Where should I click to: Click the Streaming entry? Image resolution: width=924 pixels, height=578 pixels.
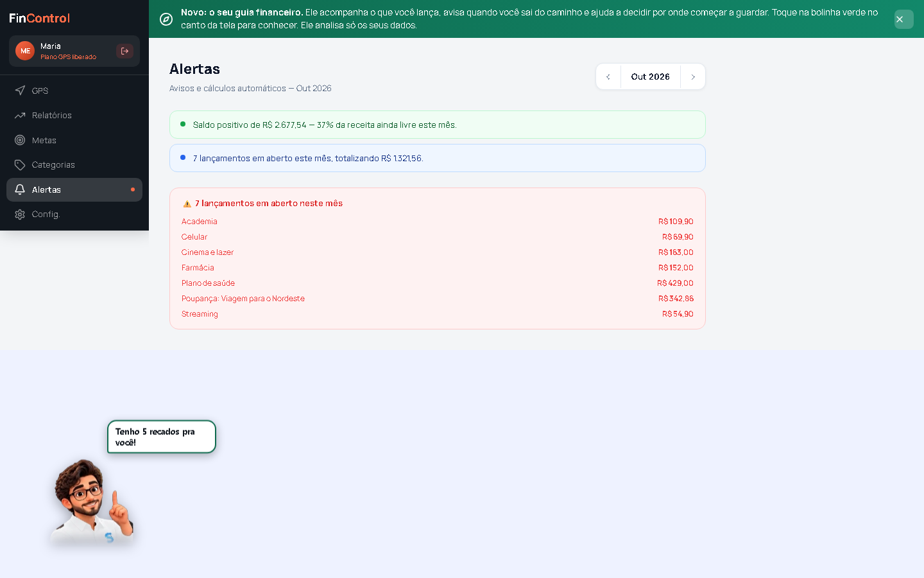tap(438, 314)
